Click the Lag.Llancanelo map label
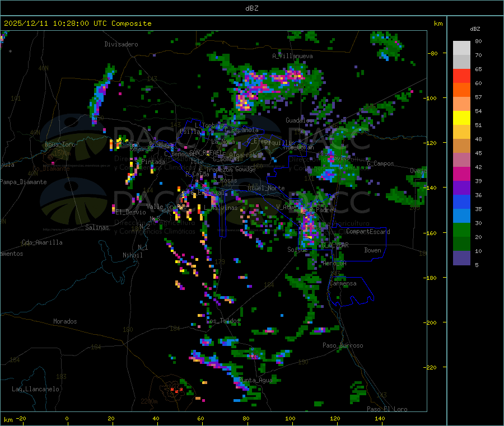Viewport: 504px width, 426px height. point(35,389)
